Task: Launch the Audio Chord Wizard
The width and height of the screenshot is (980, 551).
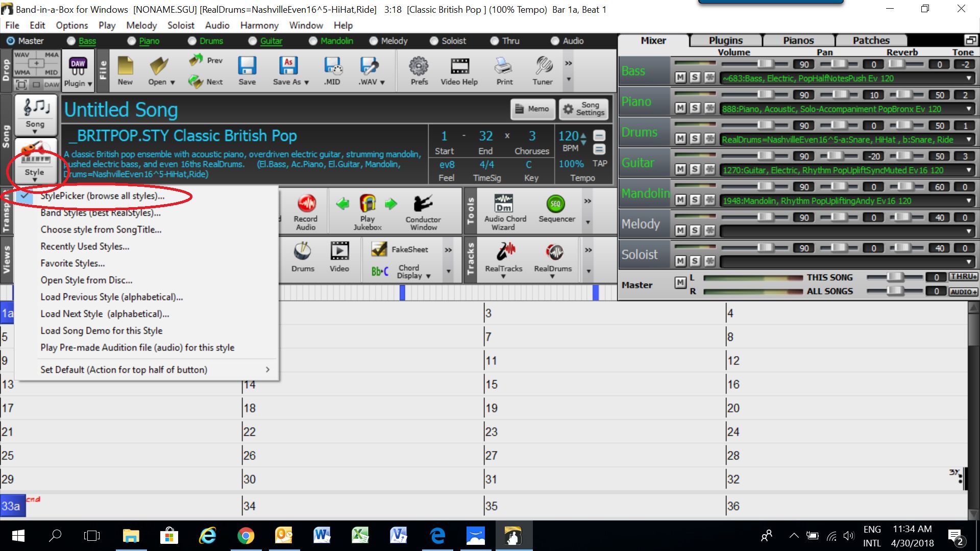Action: pyautogui.click(x=504, y=212)
